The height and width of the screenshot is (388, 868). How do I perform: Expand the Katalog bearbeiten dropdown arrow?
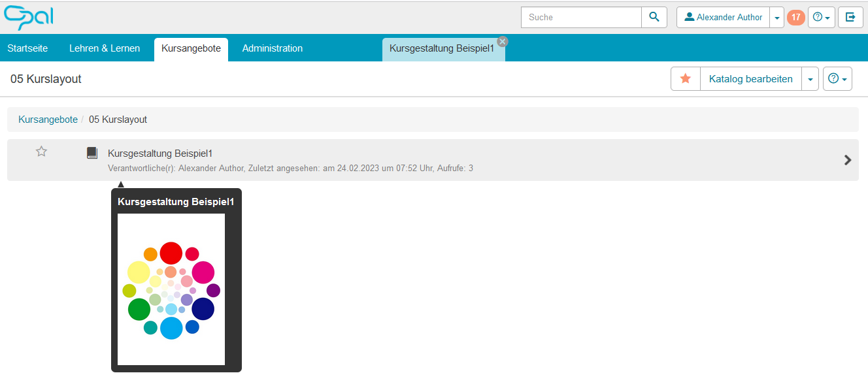(x=810, y=79)
